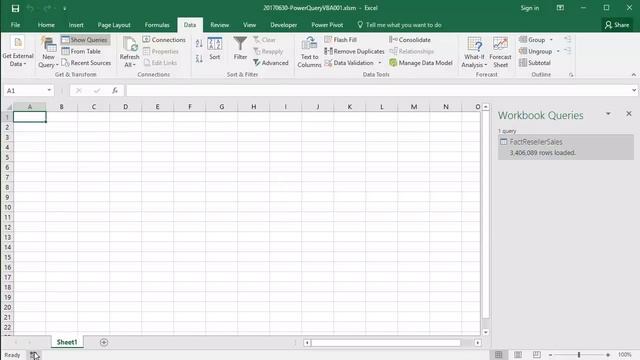
Task: Click the zoom slider handle
Action: [x=579, y=355]
